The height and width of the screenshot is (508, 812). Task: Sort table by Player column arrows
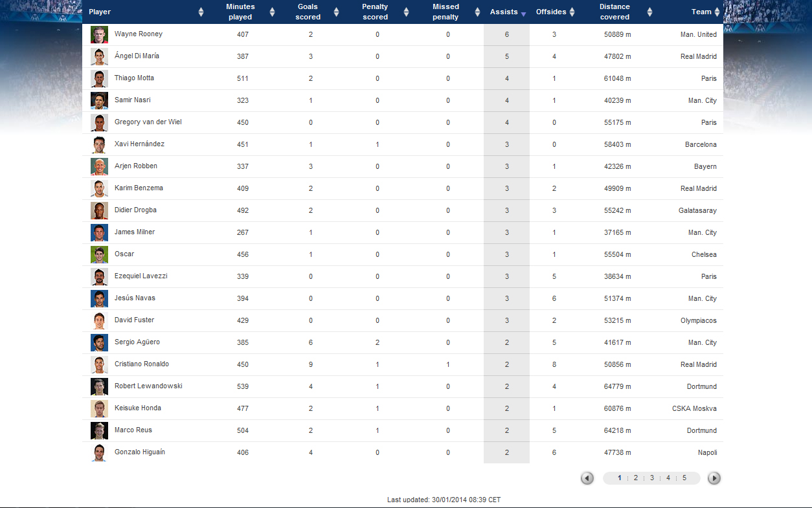coord(201,12)
